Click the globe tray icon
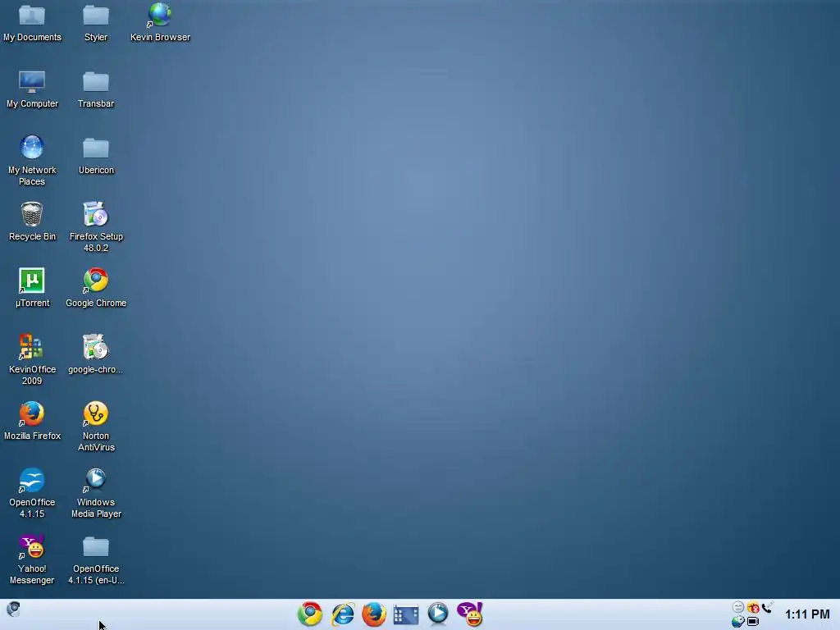The height and width of the screenshot is (630, 840). 738,622
